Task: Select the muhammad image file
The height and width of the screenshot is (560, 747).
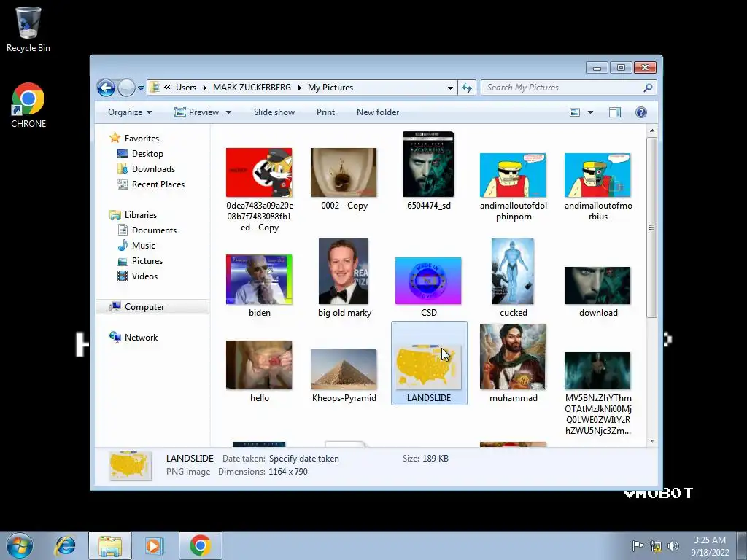Action: 513,357
